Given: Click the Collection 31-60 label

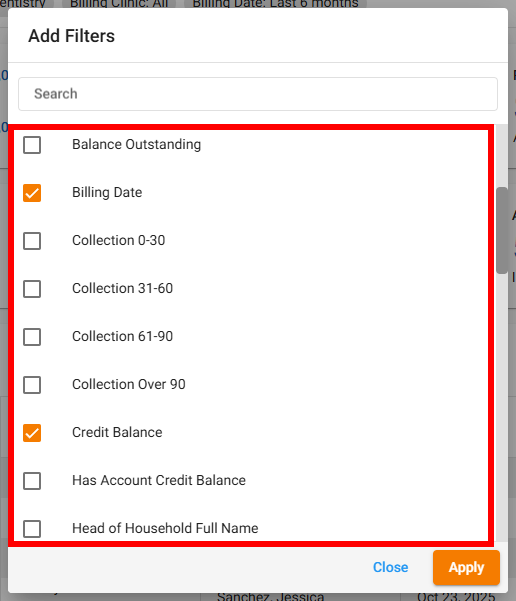Looking at the screenshot, I should point(122,288).
